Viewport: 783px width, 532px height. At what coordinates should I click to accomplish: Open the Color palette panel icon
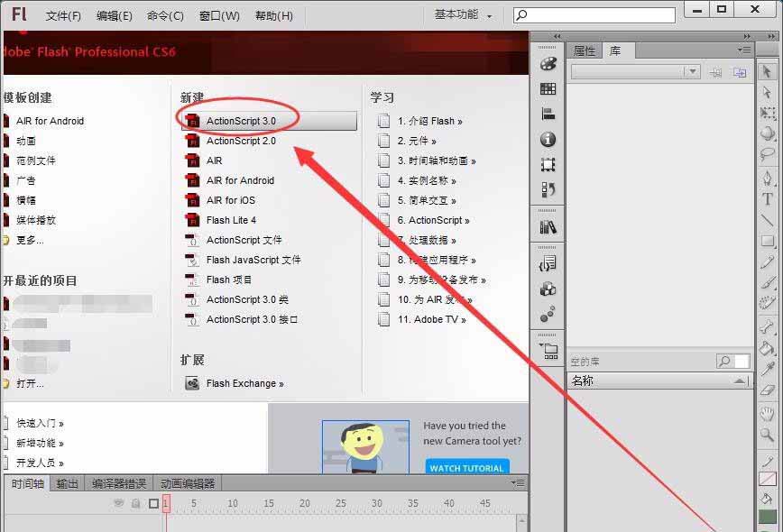point(548,64)
